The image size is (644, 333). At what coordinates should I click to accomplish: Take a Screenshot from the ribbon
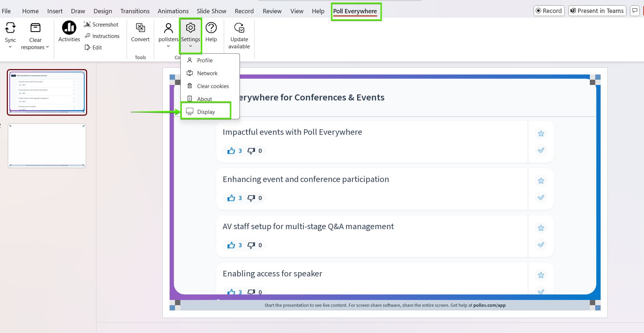[101, 24]
